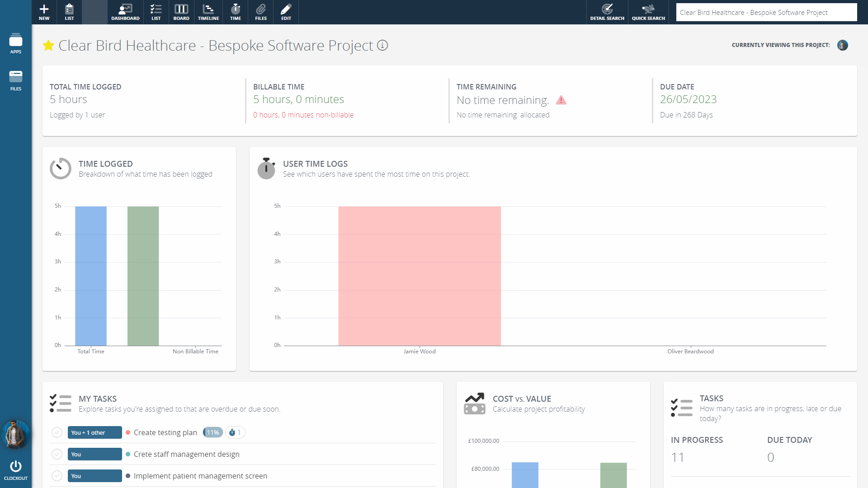
Task: Complete Implement patient management screen task
Action: click(x=57, y=476)
